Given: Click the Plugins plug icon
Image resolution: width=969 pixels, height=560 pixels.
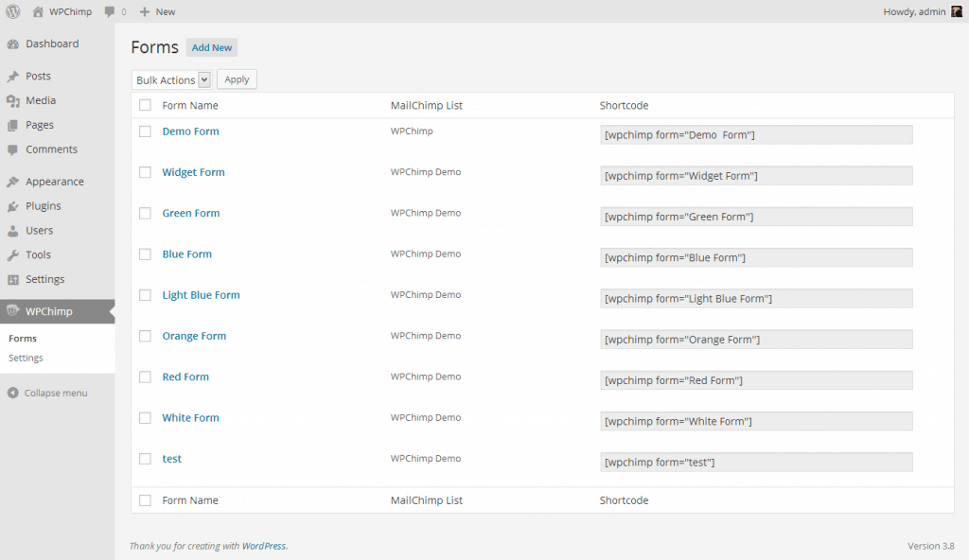Looking at the screenshot, I should pos(13,206).
